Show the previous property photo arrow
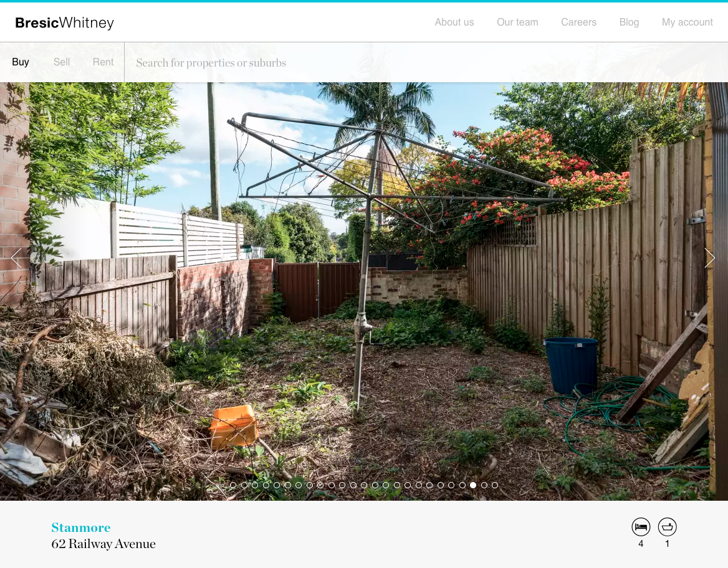Screen dimensions: 728x568 [x=16, y=258]
